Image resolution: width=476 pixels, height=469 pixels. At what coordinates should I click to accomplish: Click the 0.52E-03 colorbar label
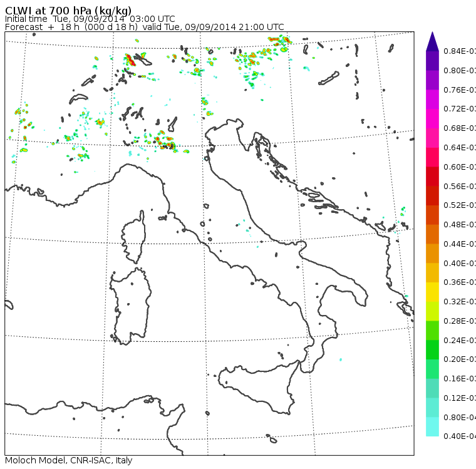460,205
